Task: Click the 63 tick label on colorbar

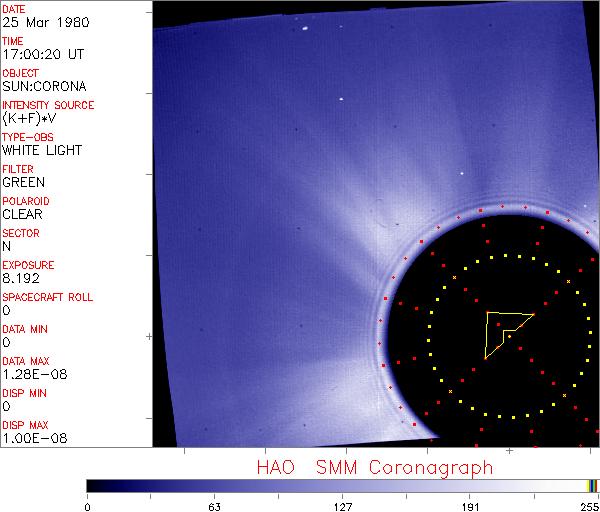Action: (214, 507)
